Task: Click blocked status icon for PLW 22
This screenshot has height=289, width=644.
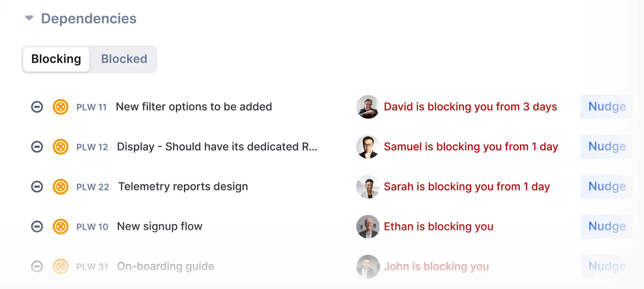Action: (x=37, y=187)
